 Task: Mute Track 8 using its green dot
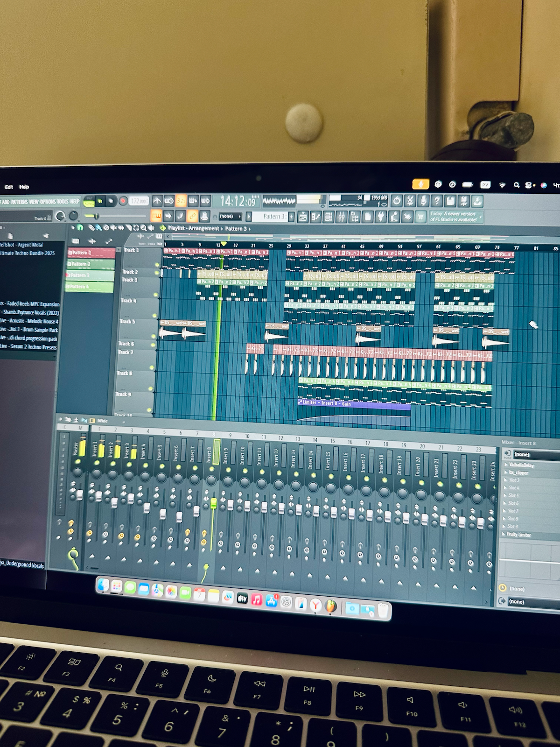(x=151, y=388)
